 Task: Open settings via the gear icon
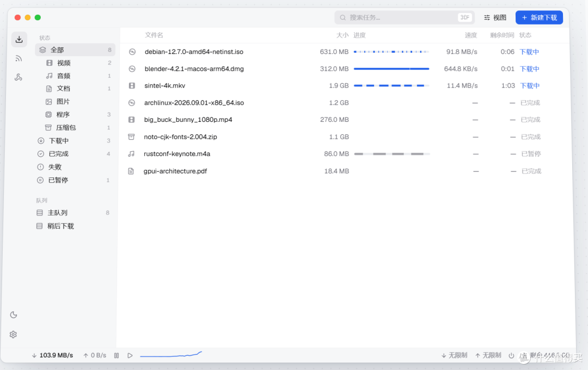[x=13, y=335]
